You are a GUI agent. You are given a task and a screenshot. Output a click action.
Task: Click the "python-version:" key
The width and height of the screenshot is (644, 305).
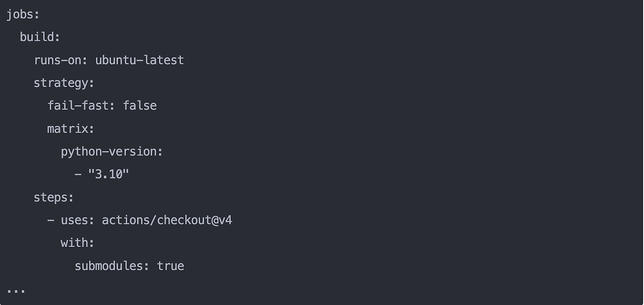click(x=112, y=151)
